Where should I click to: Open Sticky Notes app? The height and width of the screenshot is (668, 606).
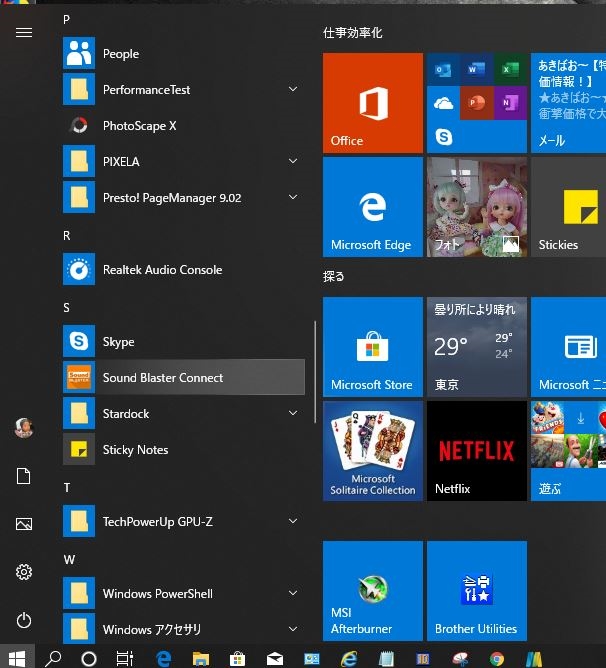tap(183, 450)
